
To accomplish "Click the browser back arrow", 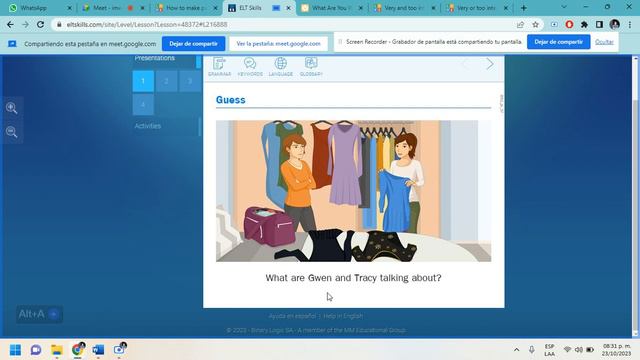I will coord(10,24).
